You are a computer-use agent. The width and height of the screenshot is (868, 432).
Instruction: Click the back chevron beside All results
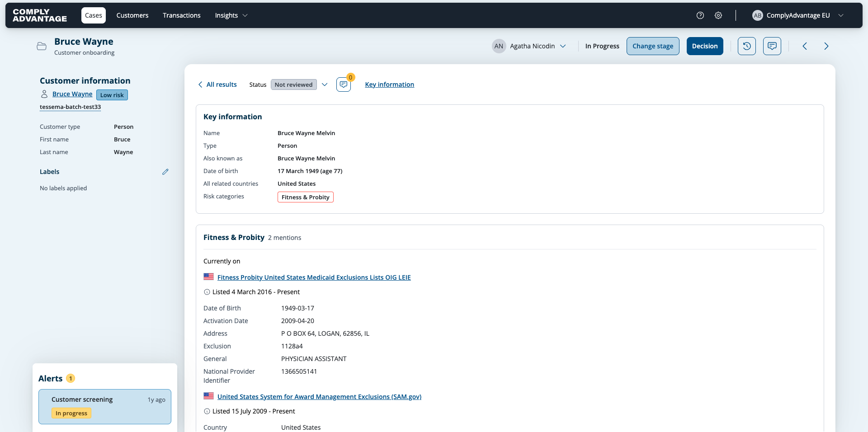click(x=200, y=85)
